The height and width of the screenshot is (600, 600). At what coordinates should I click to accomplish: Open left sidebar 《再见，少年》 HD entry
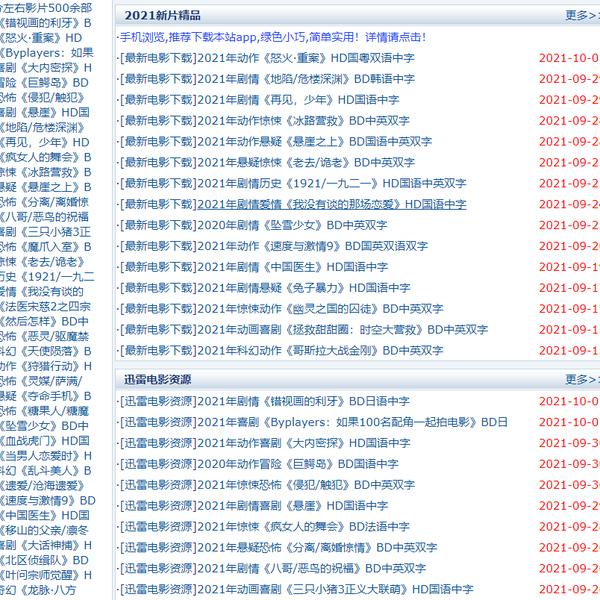(x=45, y=142)
